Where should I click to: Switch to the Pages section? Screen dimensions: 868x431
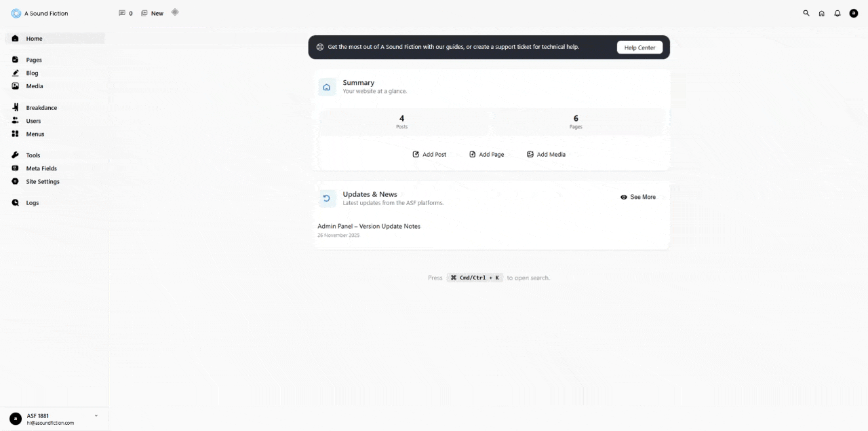(33, 60)
